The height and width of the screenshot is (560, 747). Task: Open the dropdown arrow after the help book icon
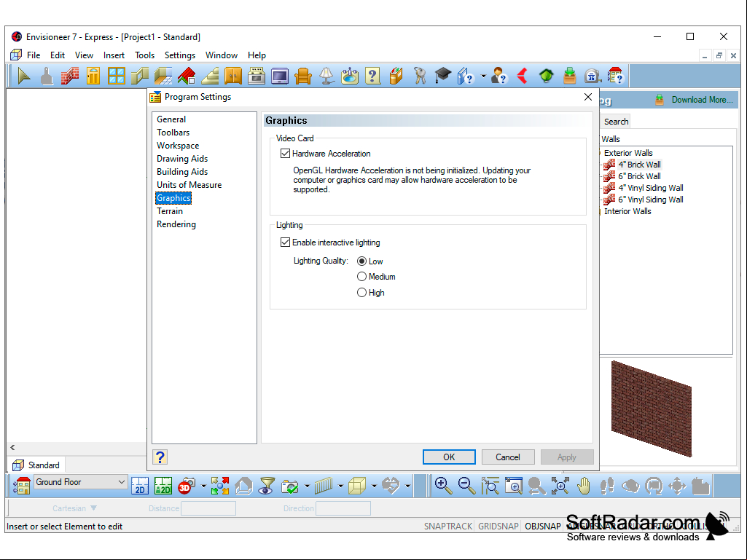coord(483,76)
